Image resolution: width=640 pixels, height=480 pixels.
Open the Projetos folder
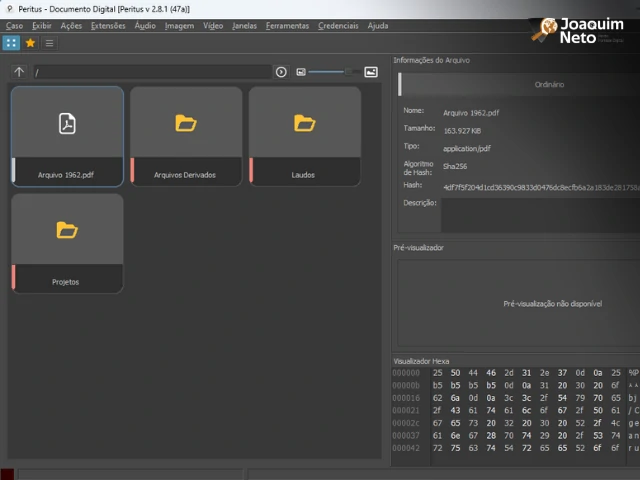tap(67, 243)
